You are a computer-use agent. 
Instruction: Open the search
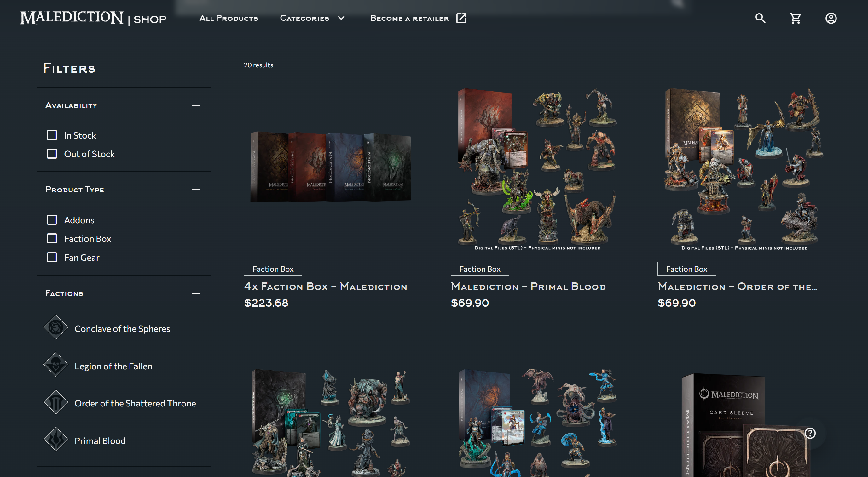click(x=760, y=19)
